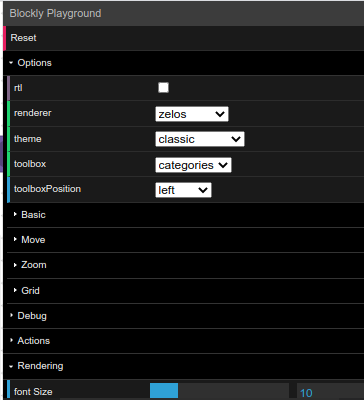Click the Blockly Playground title bar
This screenshot has width=364, height=400.
click(183, 13)
